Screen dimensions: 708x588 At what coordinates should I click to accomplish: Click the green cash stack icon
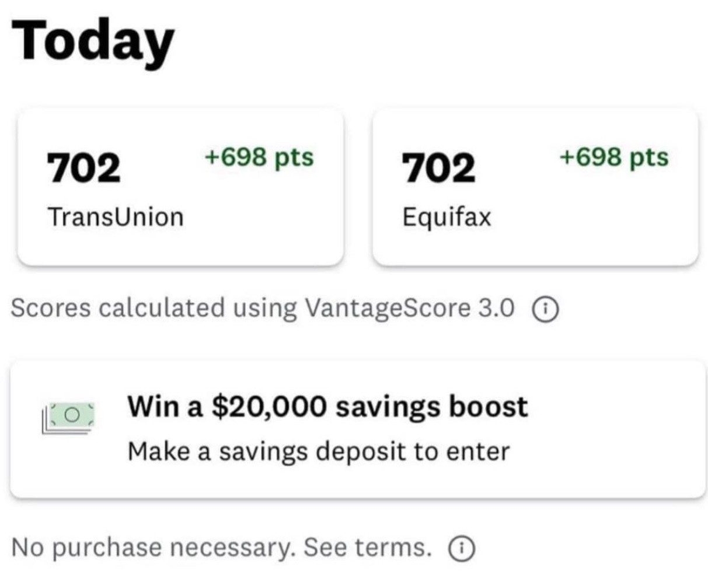(68, 418)
